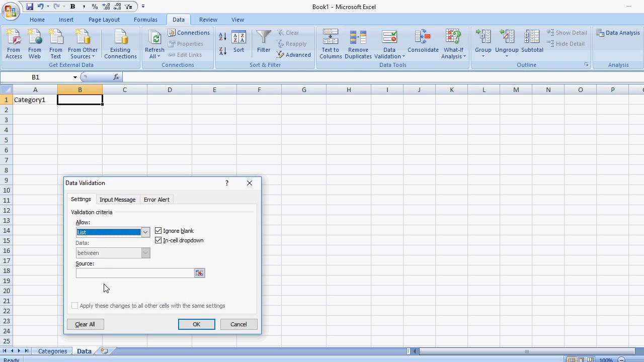Screen dimensions: 644x362
Task: Uncheck the Ignore blank checkbox
Action: click(x=158, y=231)
